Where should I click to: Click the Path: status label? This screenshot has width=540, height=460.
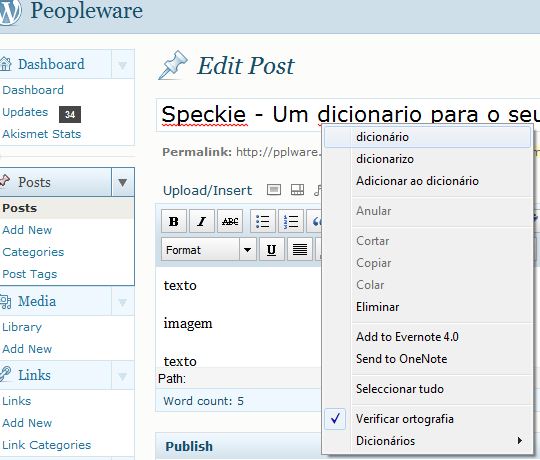pyautogui.click(x=172, y=379)
